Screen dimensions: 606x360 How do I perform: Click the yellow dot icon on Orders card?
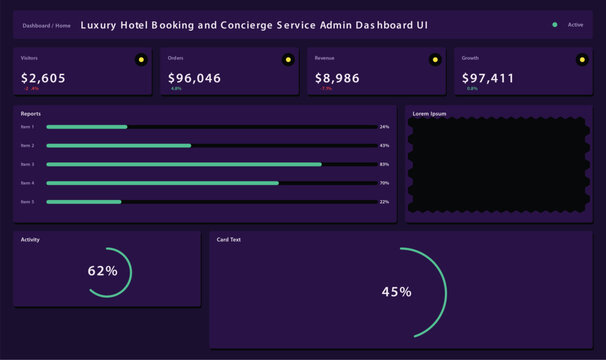click(288, 60)
